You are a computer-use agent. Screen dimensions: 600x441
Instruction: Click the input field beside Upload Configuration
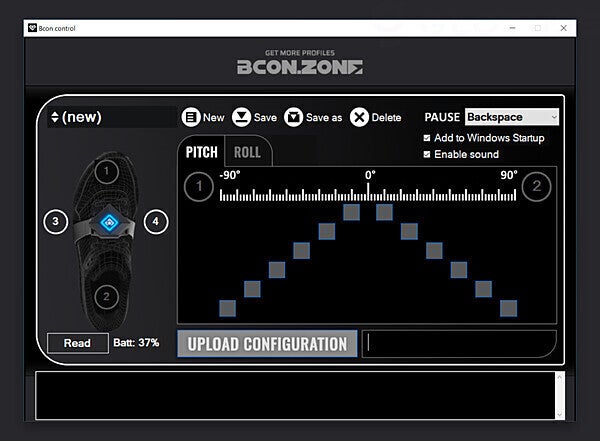click(x=458, y=343)
